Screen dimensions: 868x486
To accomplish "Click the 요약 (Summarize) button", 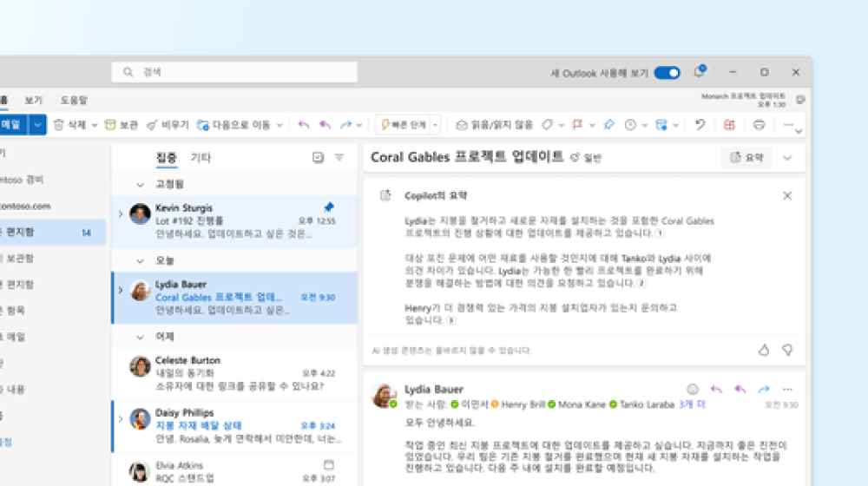I will click(746, 158).
